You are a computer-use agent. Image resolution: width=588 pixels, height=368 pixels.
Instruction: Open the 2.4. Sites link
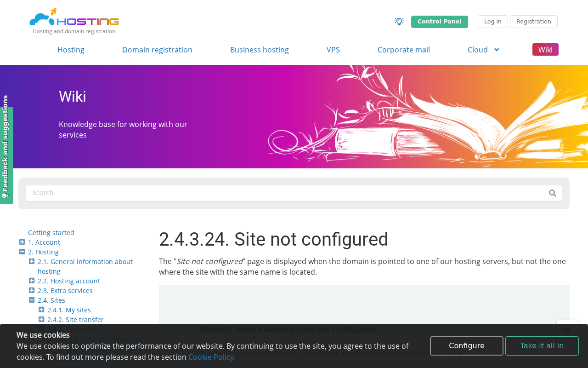(51, 300)
